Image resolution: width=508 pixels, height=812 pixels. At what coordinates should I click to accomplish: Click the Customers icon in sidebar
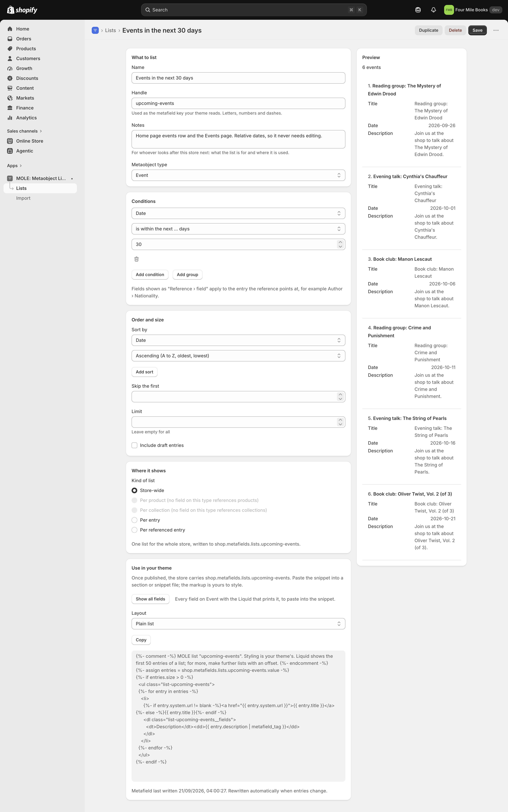pos(10,58)
